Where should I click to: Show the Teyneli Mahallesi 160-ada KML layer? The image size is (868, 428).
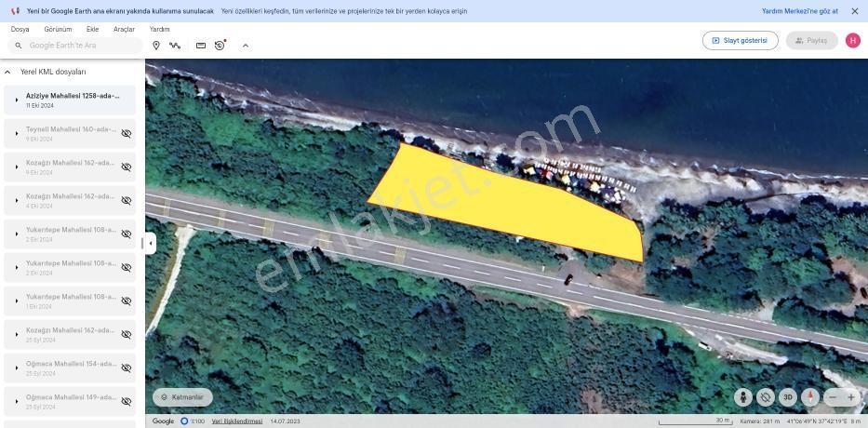[x=127, y=133]
